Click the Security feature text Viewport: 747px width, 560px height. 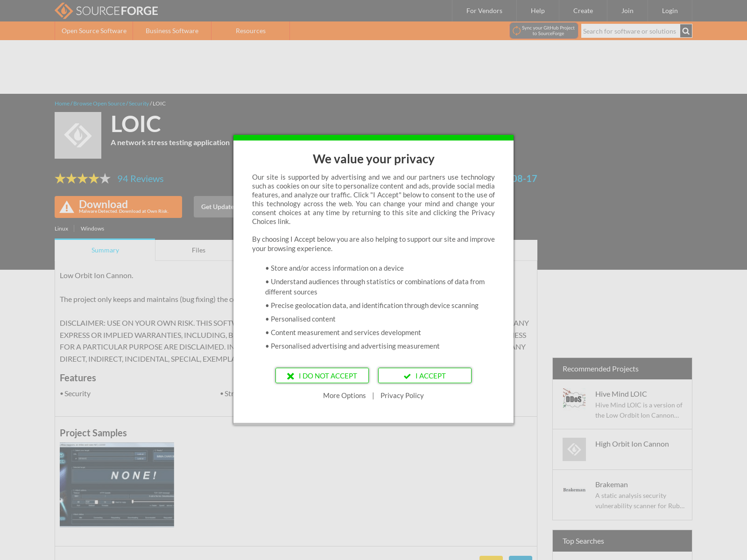pos(78,394)
